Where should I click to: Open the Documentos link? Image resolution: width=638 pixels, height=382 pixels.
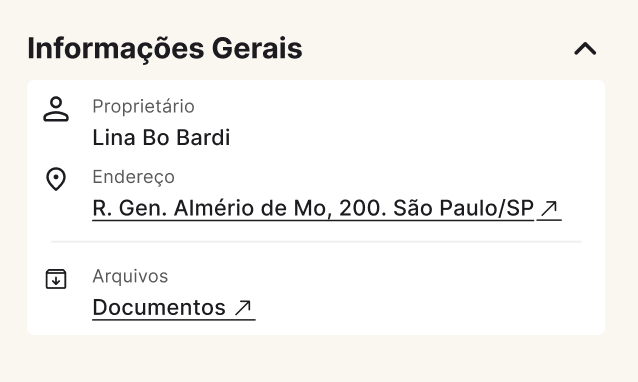174,308
